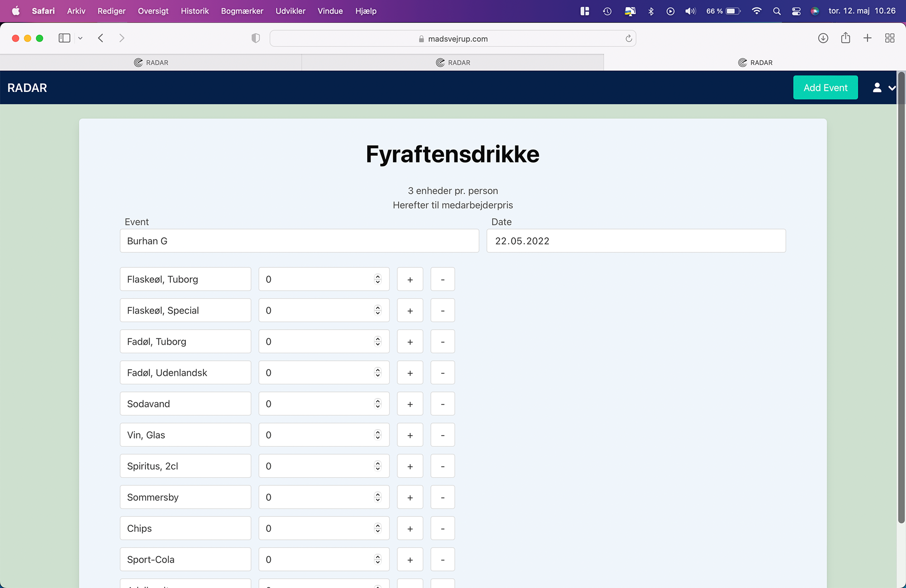906x588 pixels.
Task: Open the Share sheet icon
Action: point(845,38)
